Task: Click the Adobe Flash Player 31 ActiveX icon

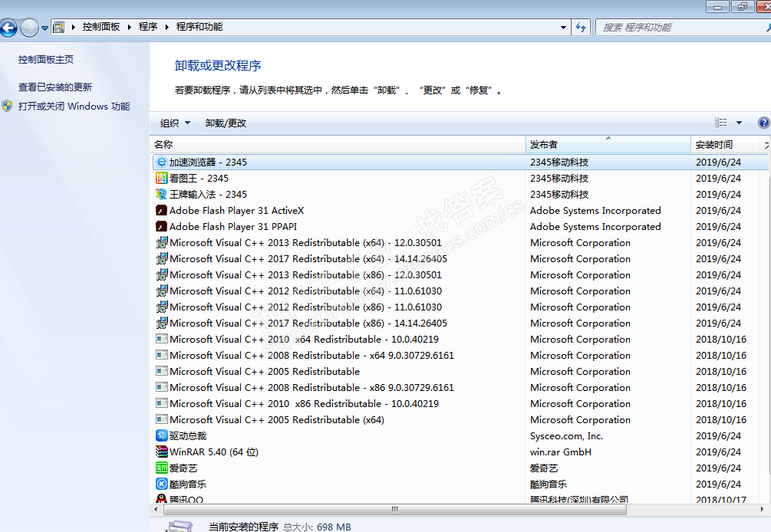Action: pyautogui.click(x=162, y=211)
